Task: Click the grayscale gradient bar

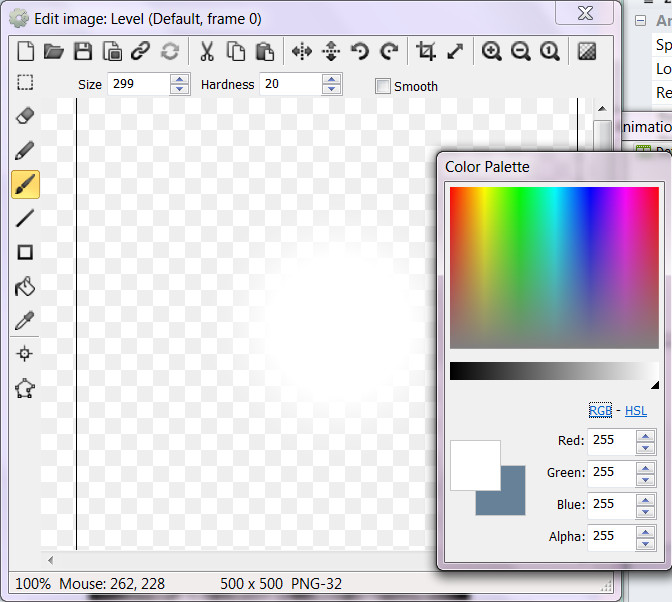Action: tap(550, 371)
